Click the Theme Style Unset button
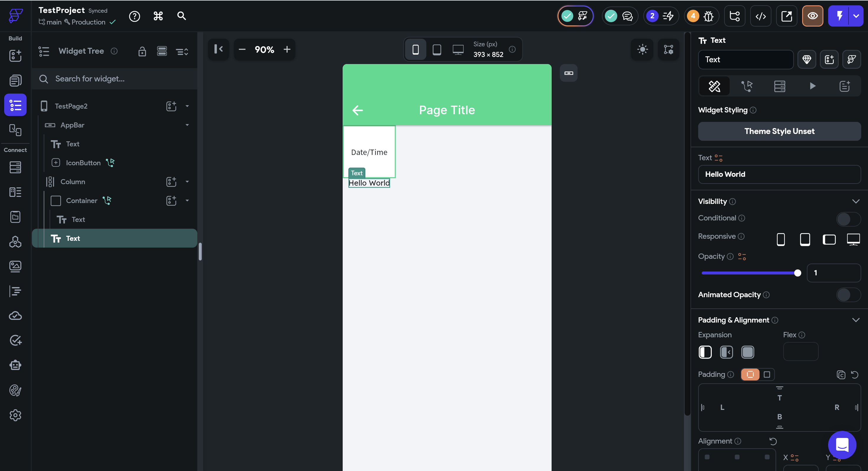This screenshot has height=471, width=868. (x=779, y=131)
